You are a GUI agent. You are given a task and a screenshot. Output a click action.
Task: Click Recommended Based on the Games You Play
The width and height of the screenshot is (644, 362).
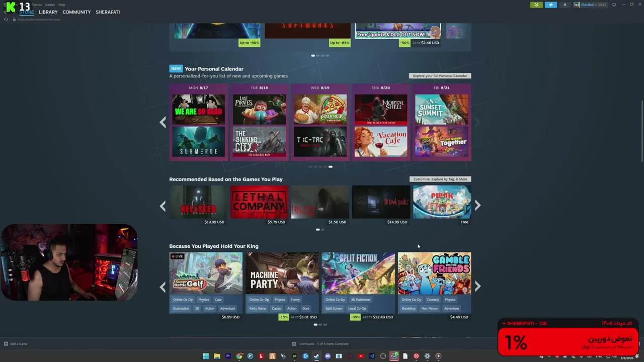226,179
